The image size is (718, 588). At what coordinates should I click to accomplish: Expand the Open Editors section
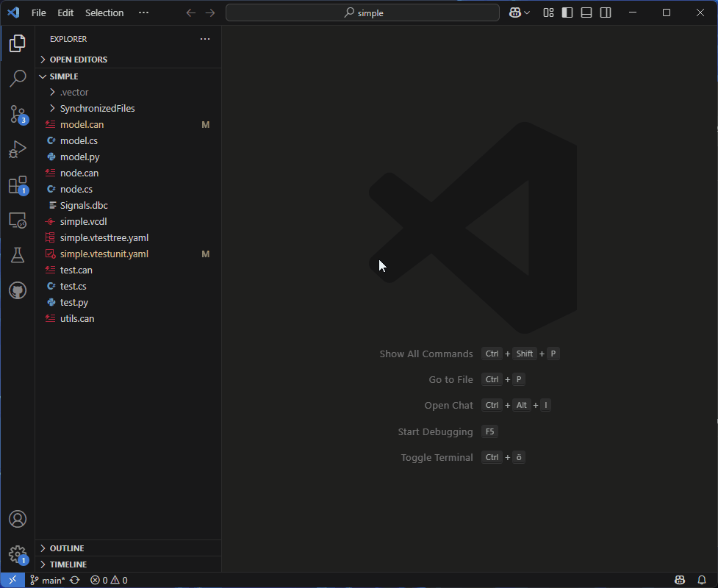[128, 60]
